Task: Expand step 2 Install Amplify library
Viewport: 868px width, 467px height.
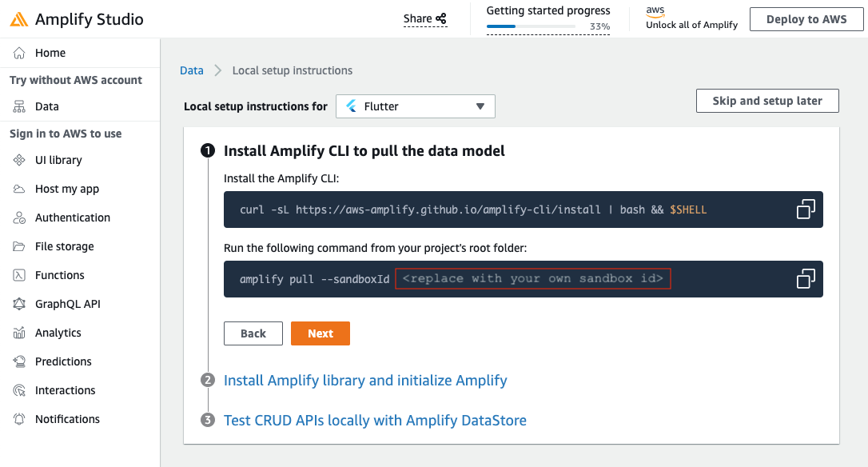Action: (x=365, y=381)
